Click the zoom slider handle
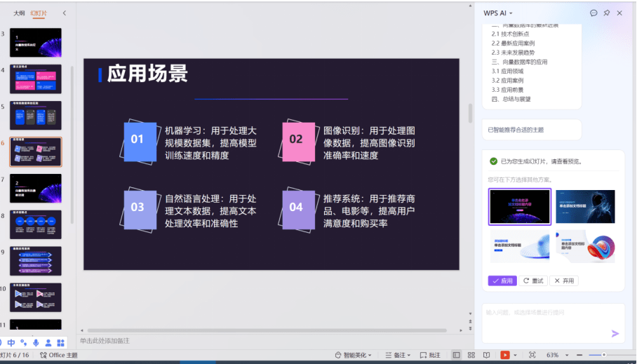This screenshot has width=637, height=364. click(604, 355)
